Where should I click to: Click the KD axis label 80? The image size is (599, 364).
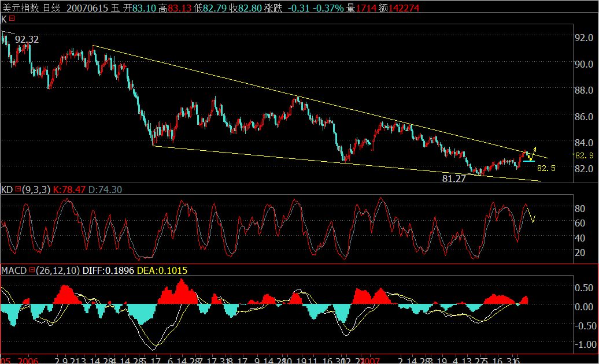point(580,209)
